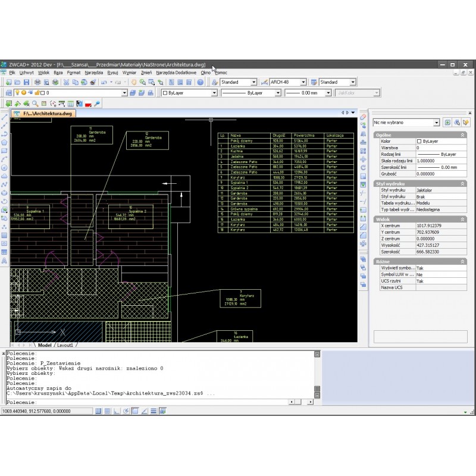Collapse the Różne properties section
Image resolution: width=476 pixels, height=476 pixels.
pyautogui.click(x=462, y=261)
